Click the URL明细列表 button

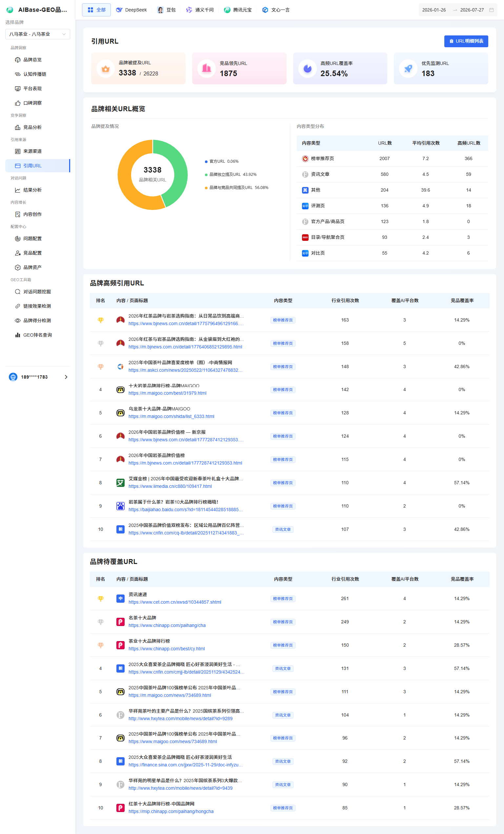[466, 41]
